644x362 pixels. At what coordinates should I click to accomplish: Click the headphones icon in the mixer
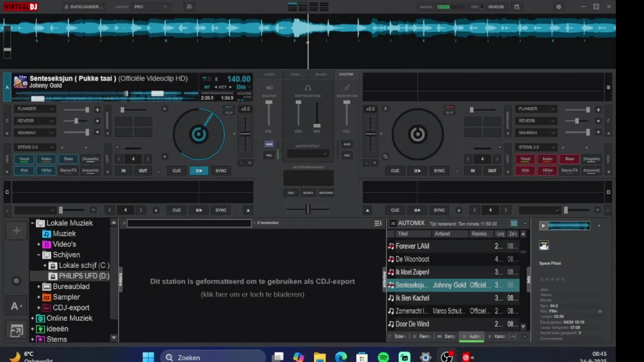coord(308,88)
